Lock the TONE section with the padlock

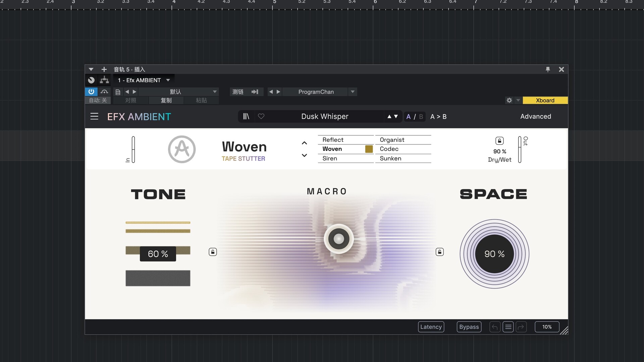tap(213, 252)
